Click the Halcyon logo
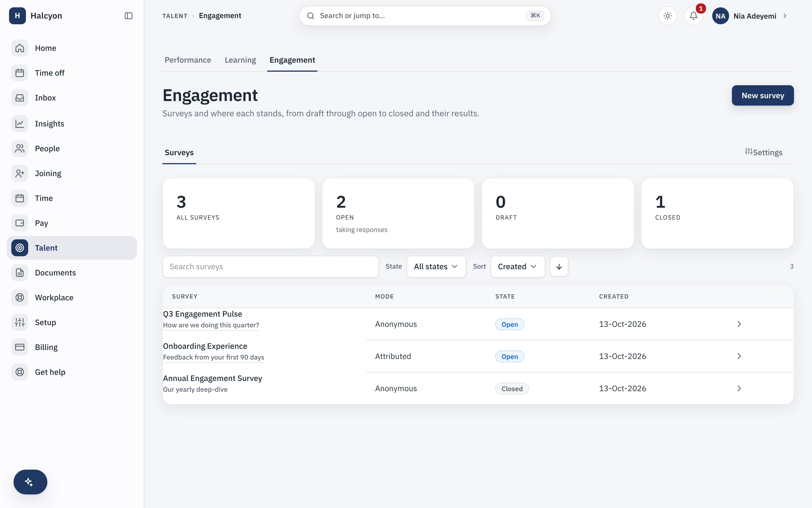The width and height of the screenshot is (812, 508). pos(17,16)
